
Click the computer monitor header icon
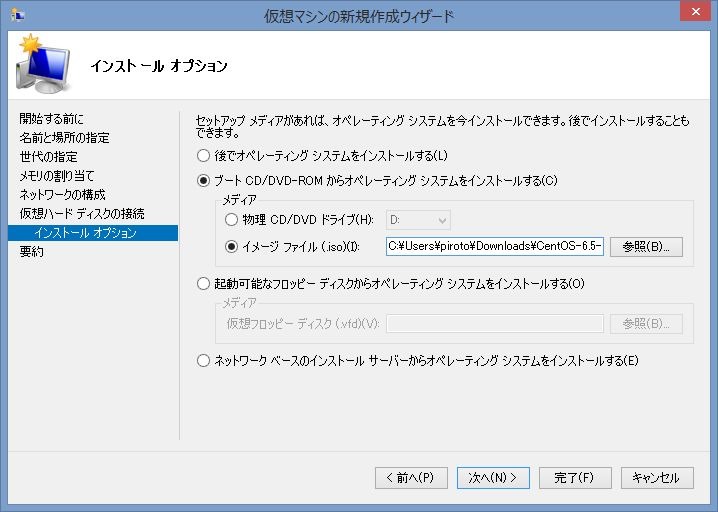(42, 66)
